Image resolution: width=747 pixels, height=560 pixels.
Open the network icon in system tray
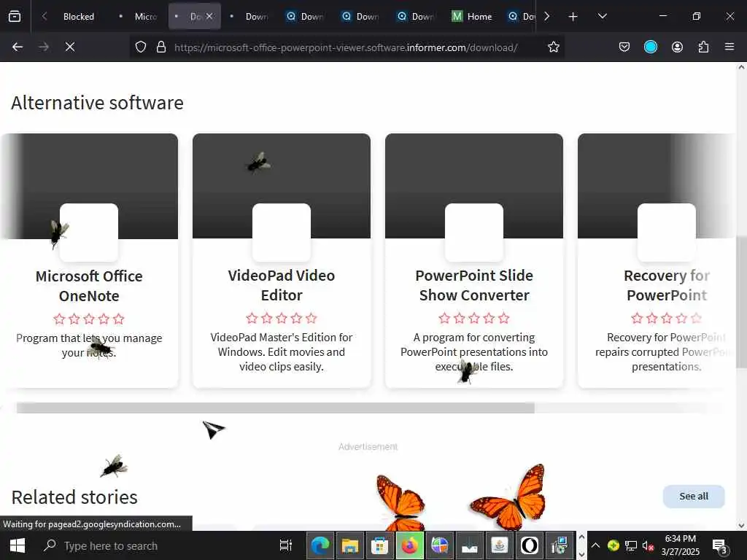[630, 545]
